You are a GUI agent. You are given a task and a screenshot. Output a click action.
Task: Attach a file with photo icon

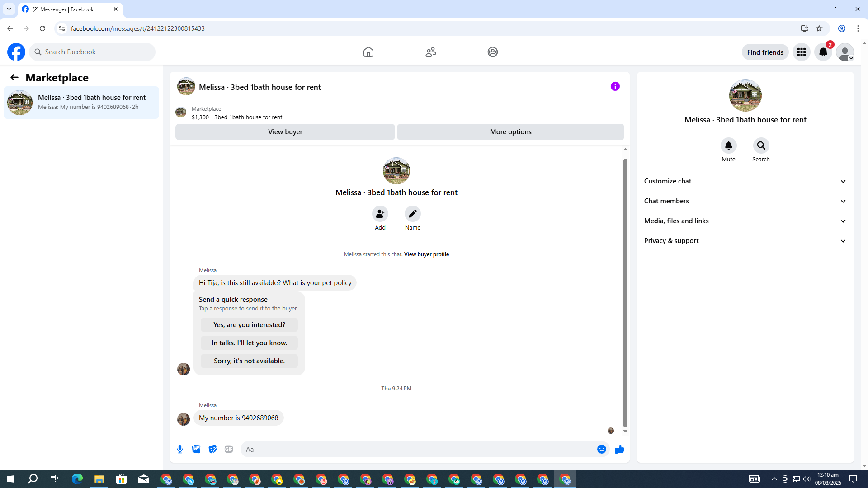[196, 449]
